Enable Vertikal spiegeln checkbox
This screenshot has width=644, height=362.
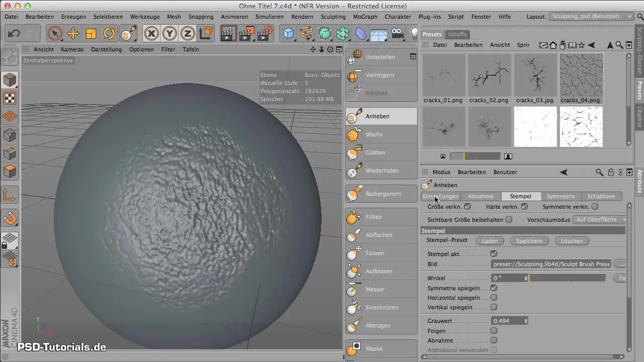coord(494,307)
